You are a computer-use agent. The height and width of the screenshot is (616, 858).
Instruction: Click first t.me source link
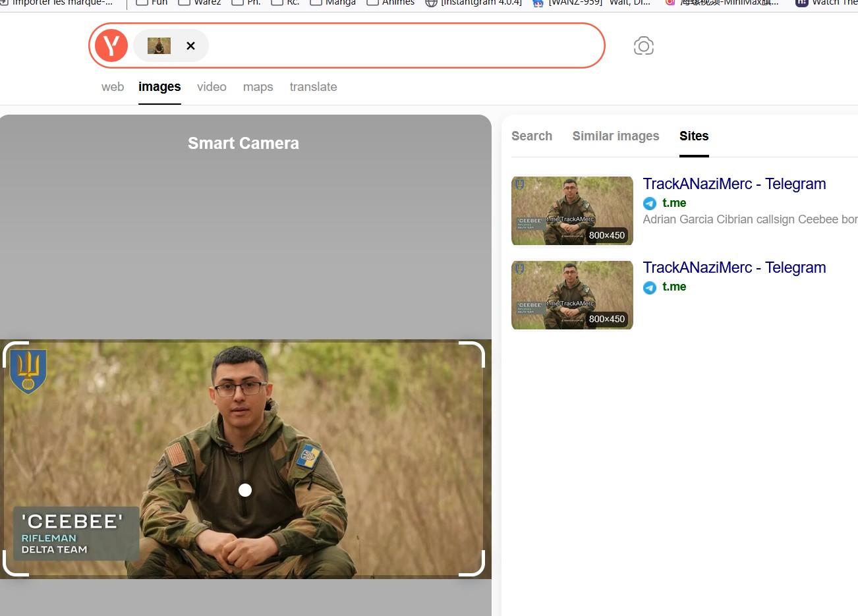674,203
